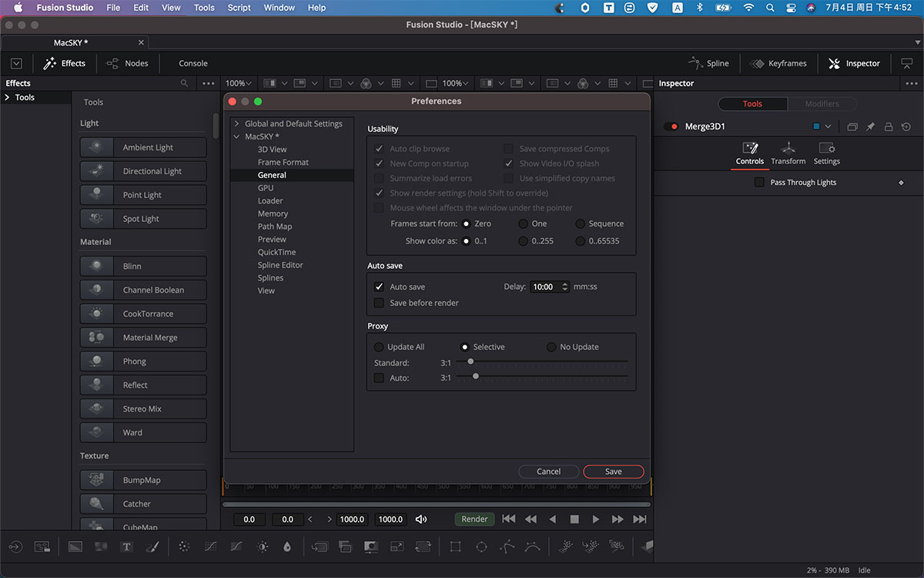Image resolution: width=924 pixels, height=578 pixels.
Task: Expand Global and Default Settings
Action: pos(236,123)
